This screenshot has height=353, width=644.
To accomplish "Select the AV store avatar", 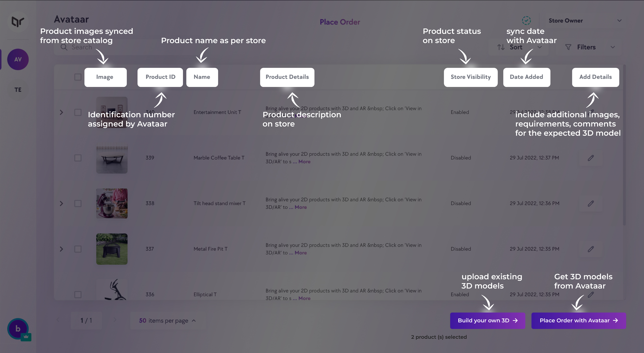I will click(18, 59).
